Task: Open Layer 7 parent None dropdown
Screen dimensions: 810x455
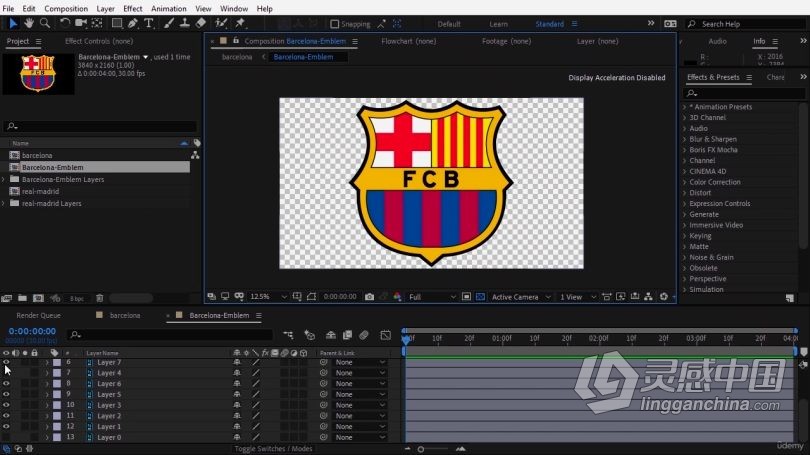Action: 360,363
